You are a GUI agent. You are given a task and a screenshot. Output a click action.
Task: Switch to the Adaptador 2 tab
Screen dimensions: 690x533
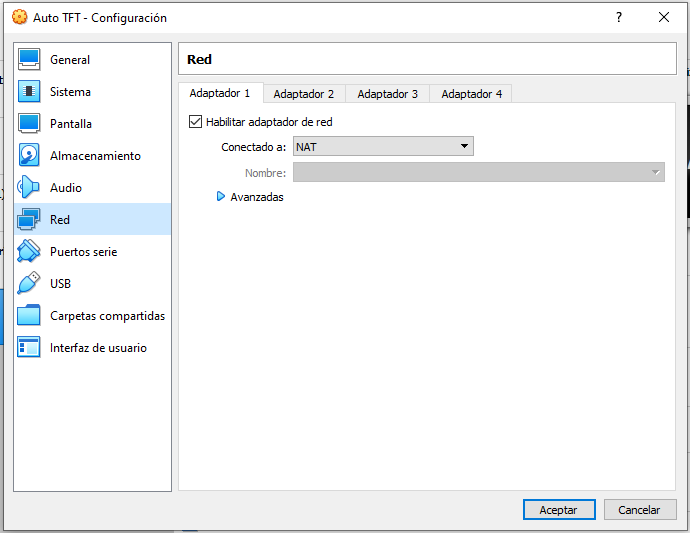click(303, 94)
